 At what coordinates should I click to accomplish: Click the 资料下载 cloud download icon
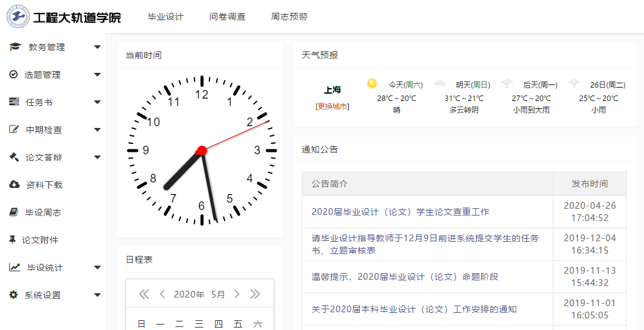pyautogui.click(x=14, y=184)
